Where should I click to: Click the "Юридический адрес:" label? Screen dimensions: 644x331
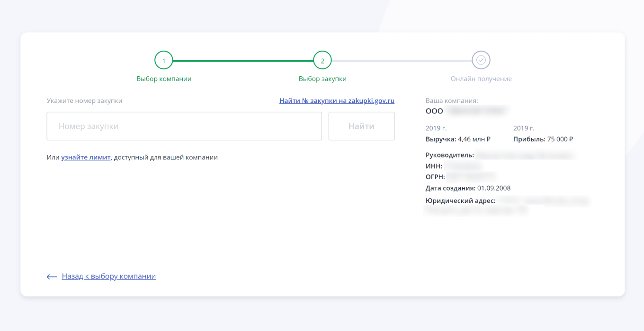tap(460, 201)
